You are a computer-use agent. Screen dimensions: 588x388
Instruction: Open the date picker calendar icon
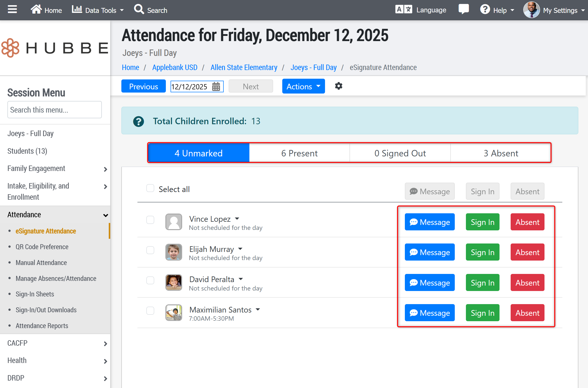click(216, 87)
